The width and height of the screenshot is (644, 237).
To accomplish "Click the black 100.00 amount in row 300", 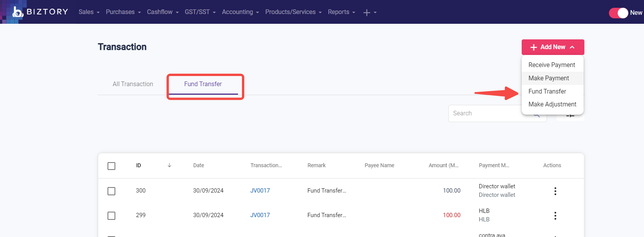I will pyautogui.click(x=452, y=191).
